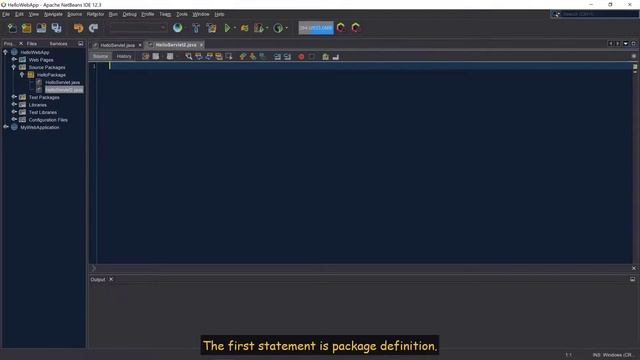
Task: Click the New Project toolbar icon
Action: [x=27, y=28]
